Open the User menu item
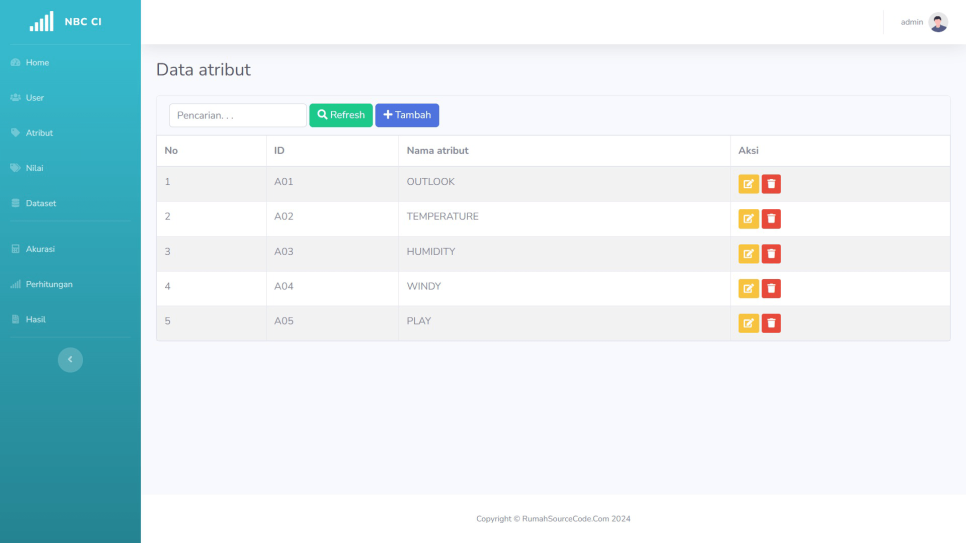 (x=34, y=98)
